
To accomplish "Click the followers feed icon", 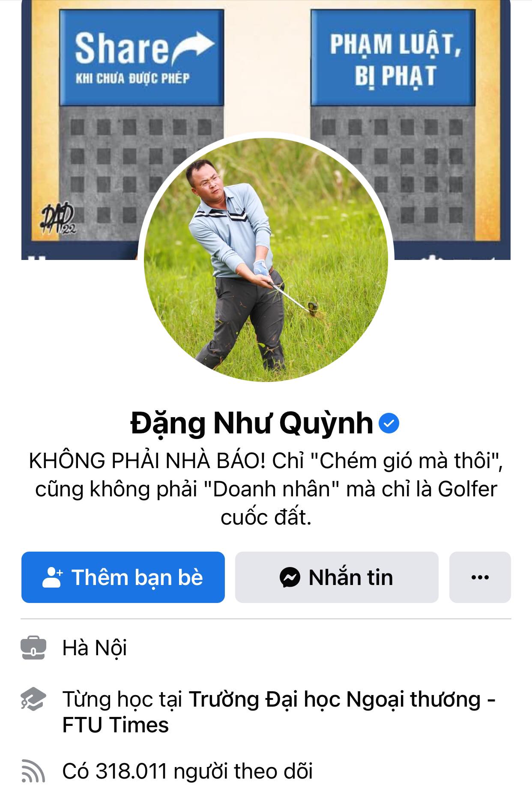I will (x=33, y=771).
